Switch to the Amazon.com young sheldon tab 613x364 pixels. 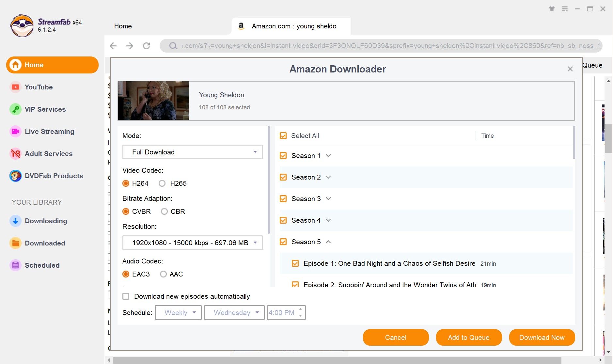(291, 26)
